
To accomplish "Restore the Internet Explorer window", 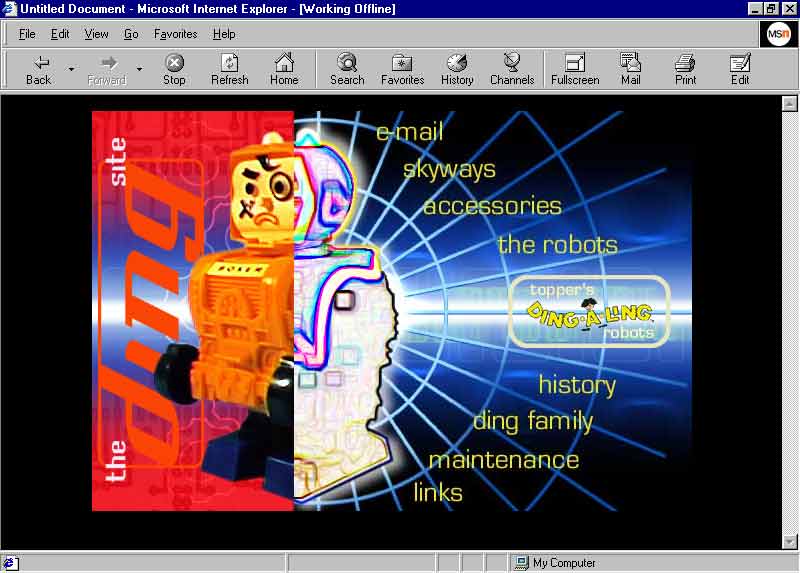I will click(771, 9).
